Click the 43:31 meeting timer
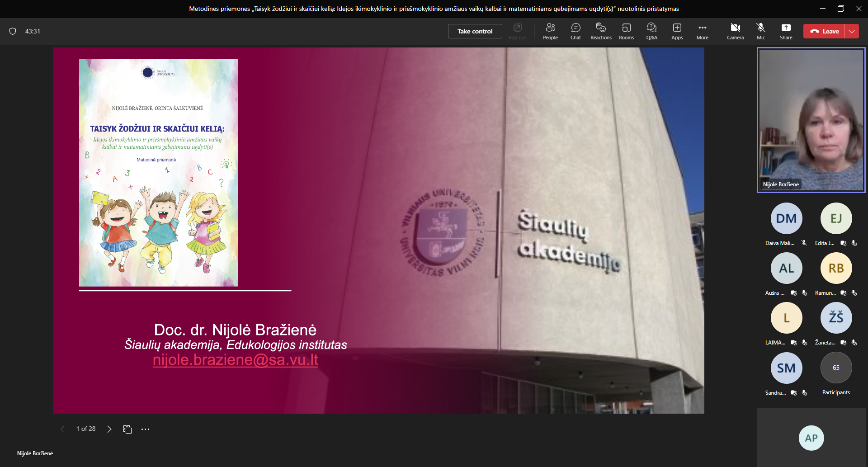Viewport: 868px width, 467px height. pos(33,31)
